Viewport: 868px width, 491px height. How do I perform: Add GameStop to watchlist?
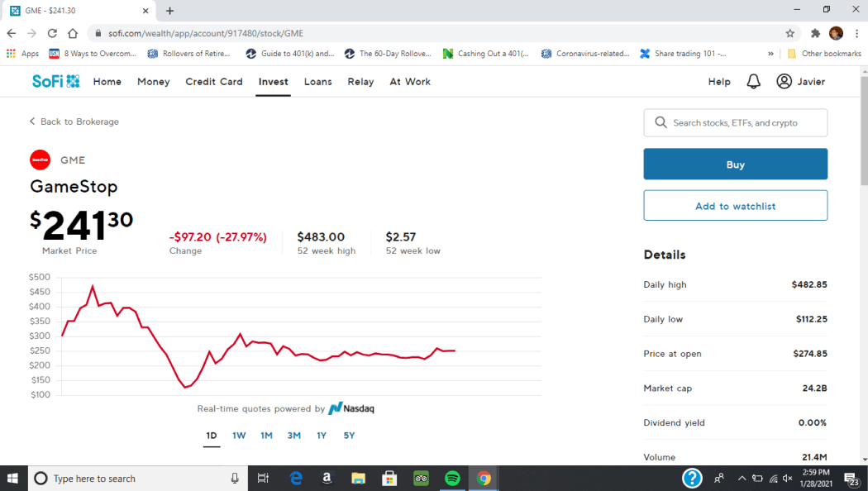(735, 206)
